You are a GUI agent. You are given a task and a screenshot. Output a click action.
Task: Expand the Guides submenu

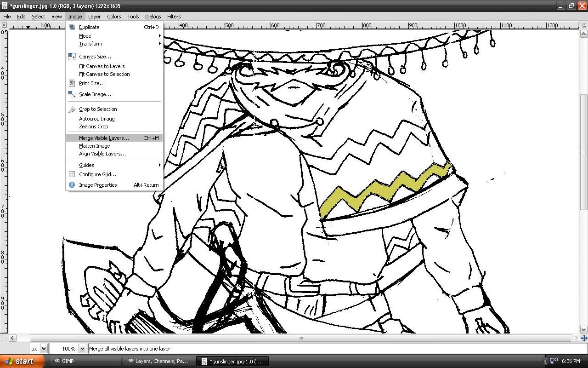[86, 165]
